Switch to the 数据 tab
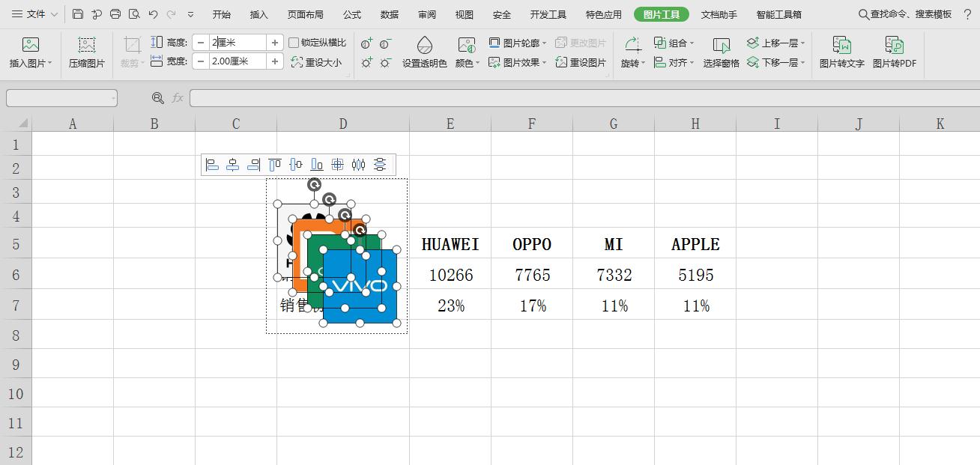 tap(390, 14)
